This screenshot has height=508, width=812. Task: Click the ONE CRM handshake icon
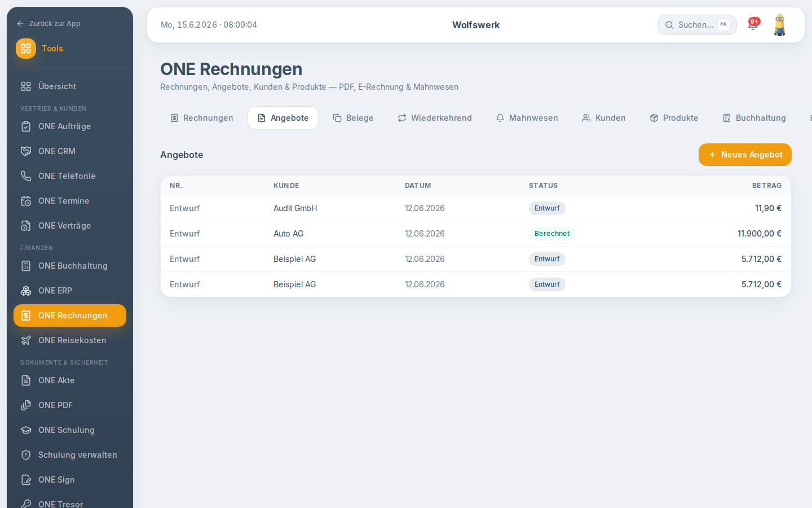click(26, 151)
